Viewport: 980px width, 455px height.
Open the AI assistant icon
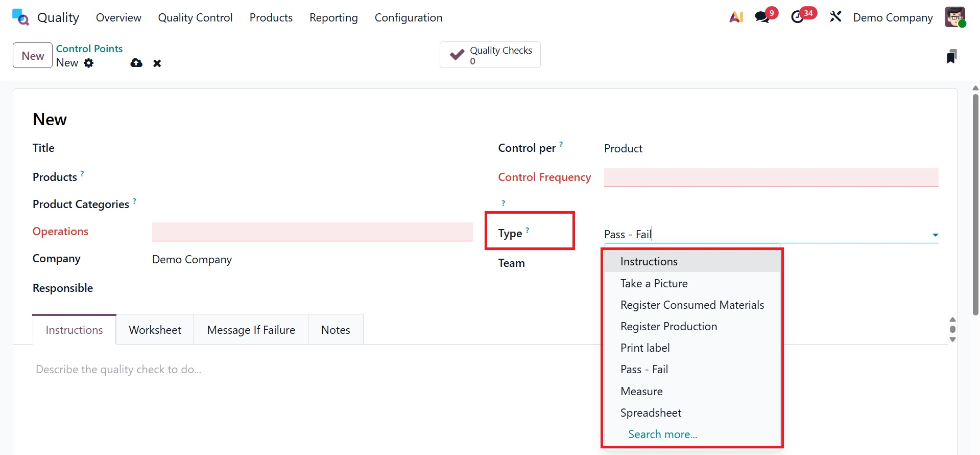coord(736,17)
